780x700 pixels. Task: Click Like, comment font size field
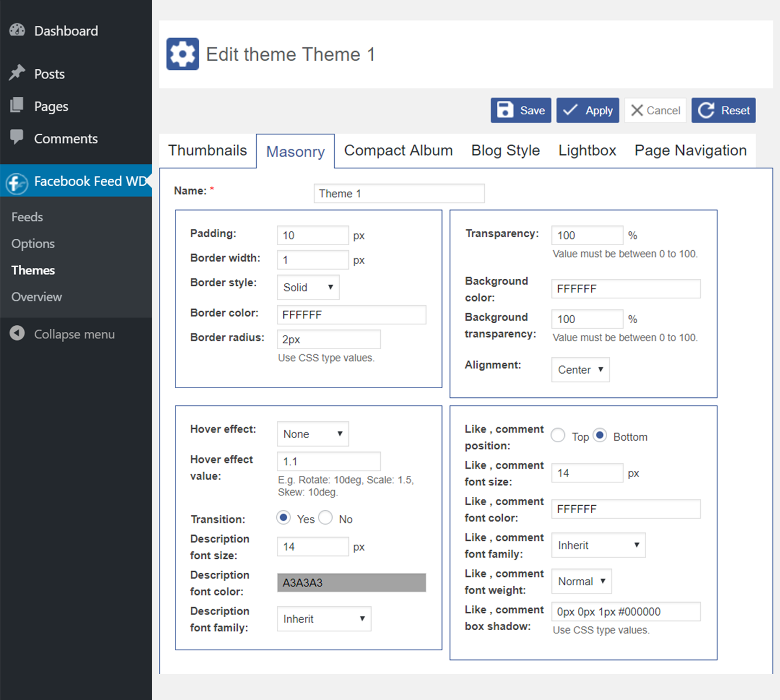coord(587,473)
